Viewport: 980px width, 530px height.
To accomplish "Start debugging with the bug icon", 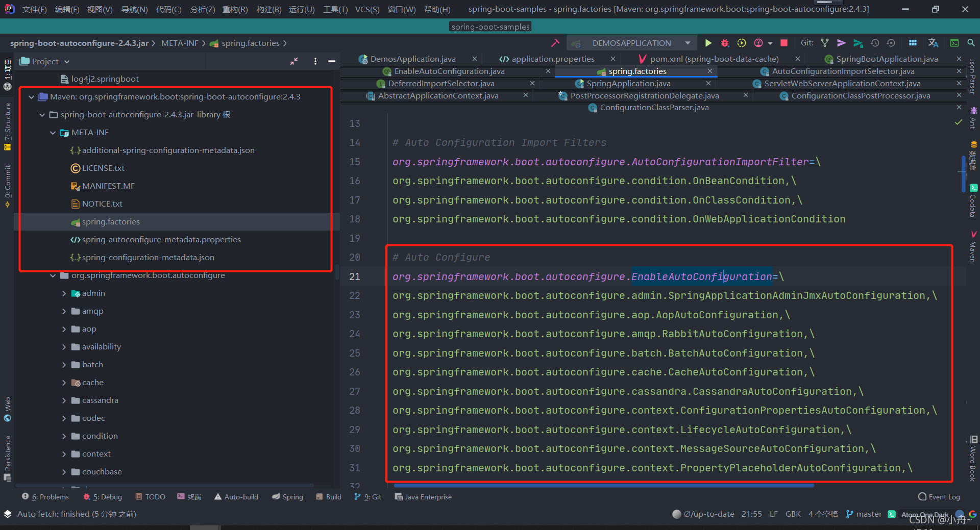I will [x=725, y=43].
